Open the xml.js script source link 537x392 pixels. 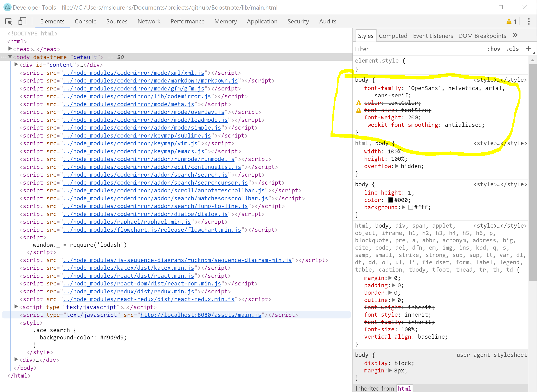(x=134, y=73)
